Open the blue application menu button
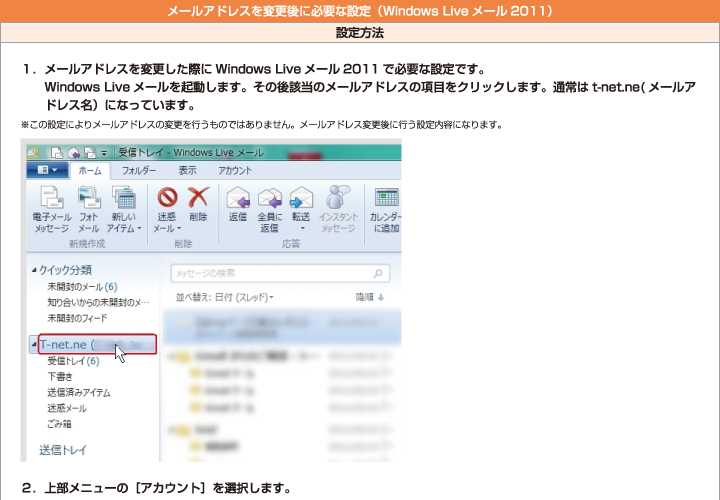Screen dimensions: 720x500 click(x=47, y=170)
